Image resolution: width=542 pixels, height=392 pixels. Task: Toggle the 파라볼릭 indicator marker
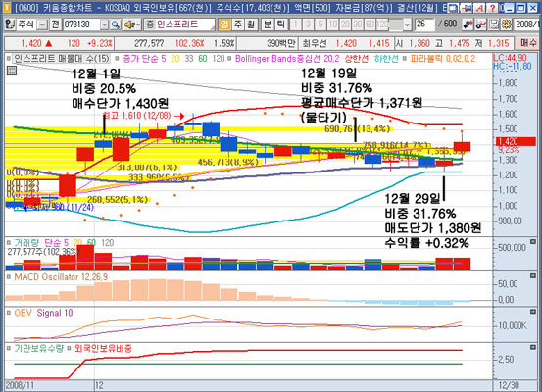[x=404, y=59]
